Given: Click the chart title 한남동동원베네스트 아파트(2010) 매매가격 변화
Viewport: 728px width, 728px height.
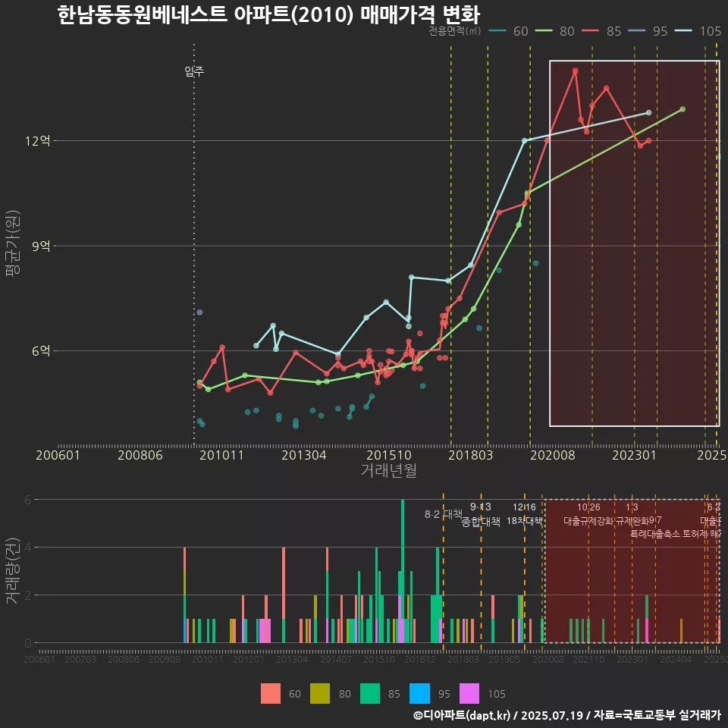Looking at the screenshot, I should [x=268, y=14].
